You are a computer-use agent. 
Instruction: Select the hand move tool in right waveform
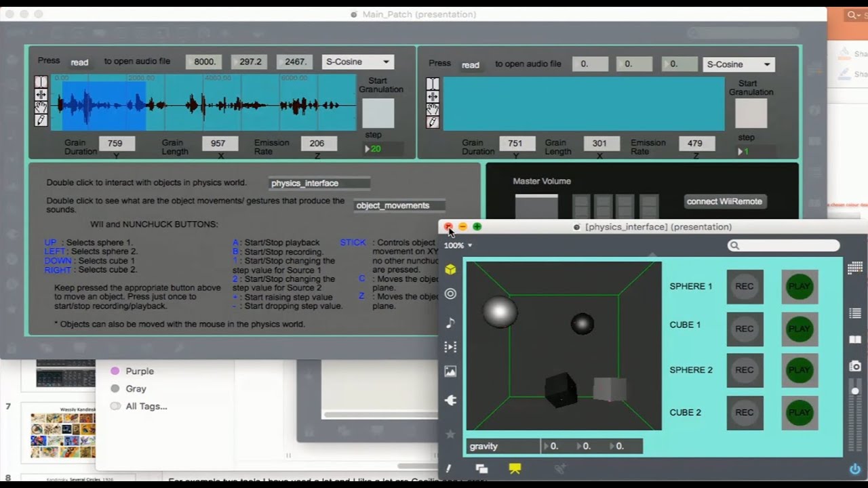432,109
